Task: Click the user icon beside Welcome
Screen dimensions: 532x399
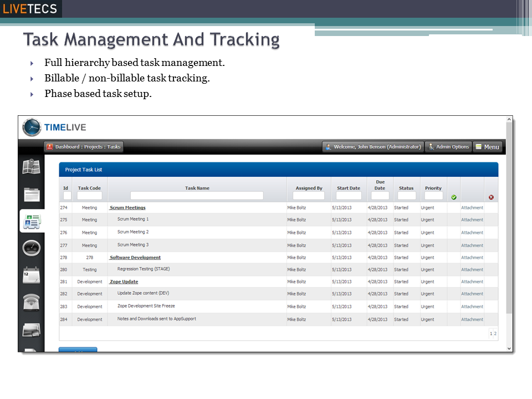Action: tap(328, 147)
